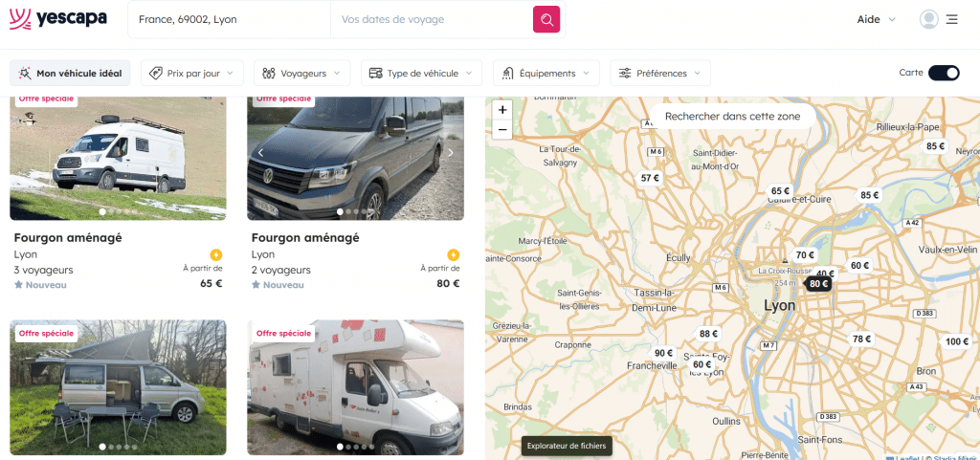The height and width of the screenshot is (460, 980).
Task: Zoom out on the map
Action: [x=501, y=129]
